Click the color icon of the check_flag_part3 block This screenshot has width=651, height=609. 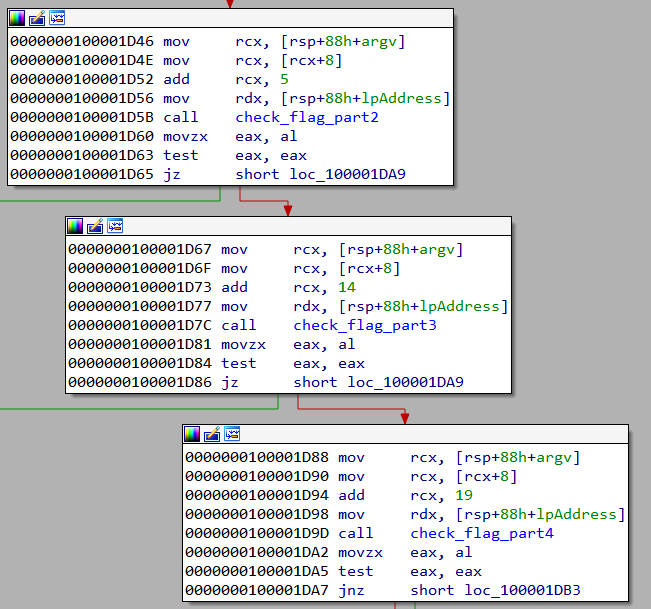75,226
